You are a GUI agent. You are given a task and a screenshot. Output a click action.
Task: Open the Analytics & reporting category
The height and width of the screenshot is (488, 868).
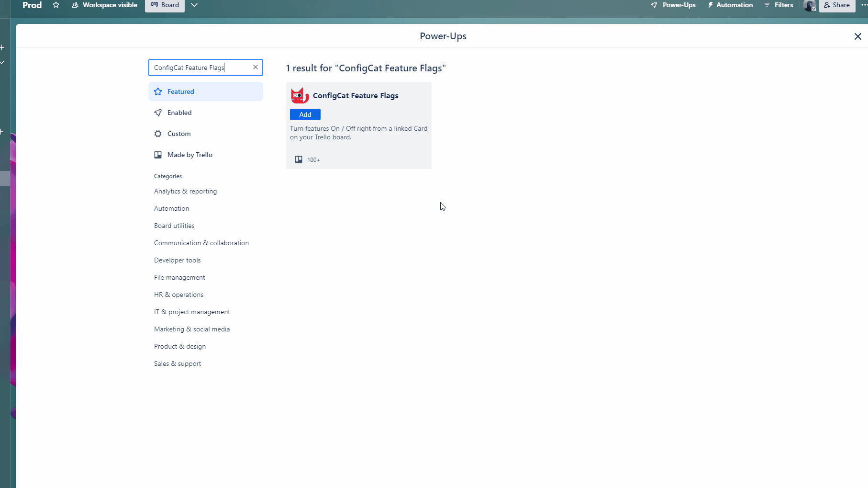click(x=185, y=191)
